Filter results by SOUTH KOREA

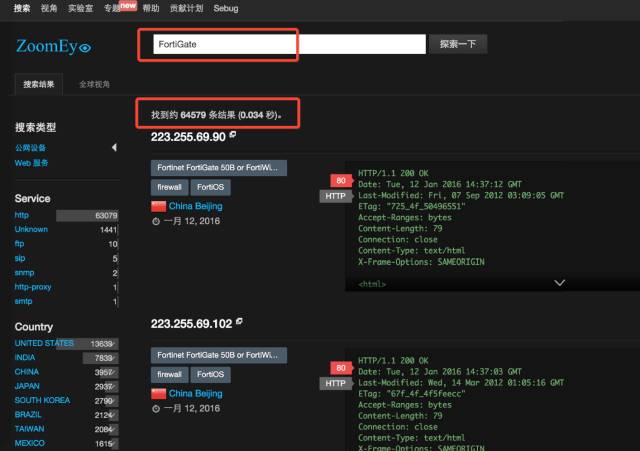pos(42,400)
